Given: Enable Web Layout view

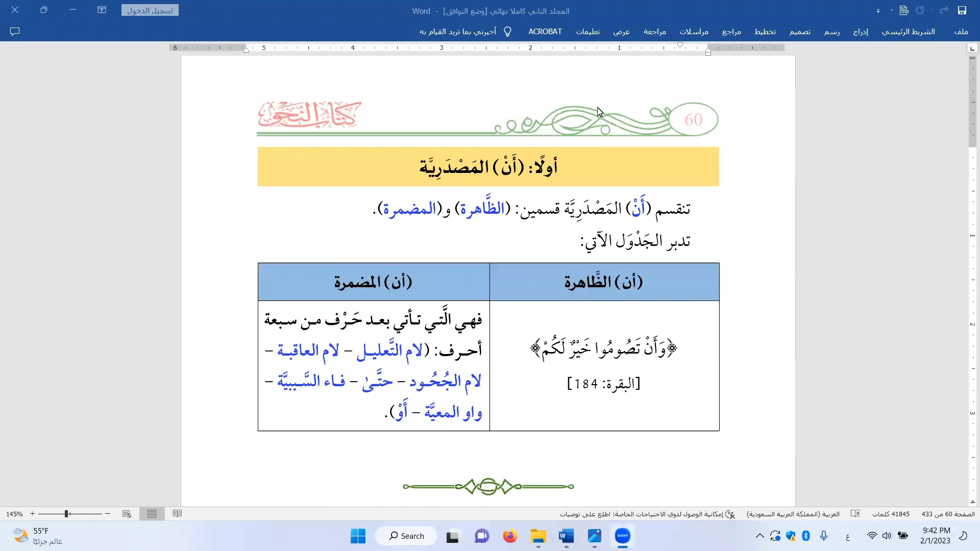Looking at the screenshot, I should [127, 514].
